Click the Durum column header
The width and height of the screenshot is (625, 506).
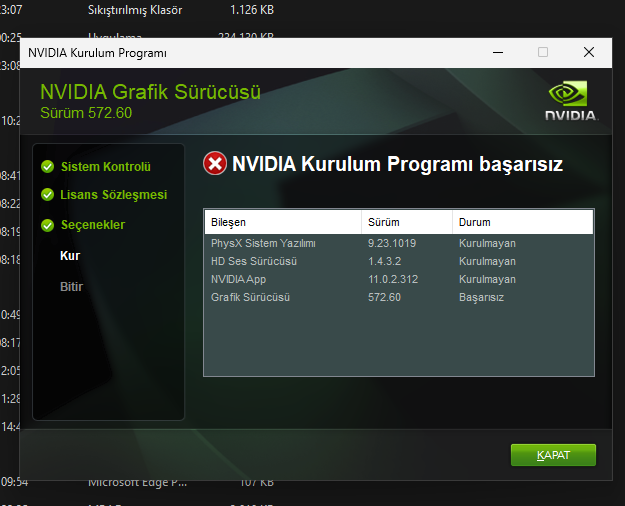tap(523, 222)
